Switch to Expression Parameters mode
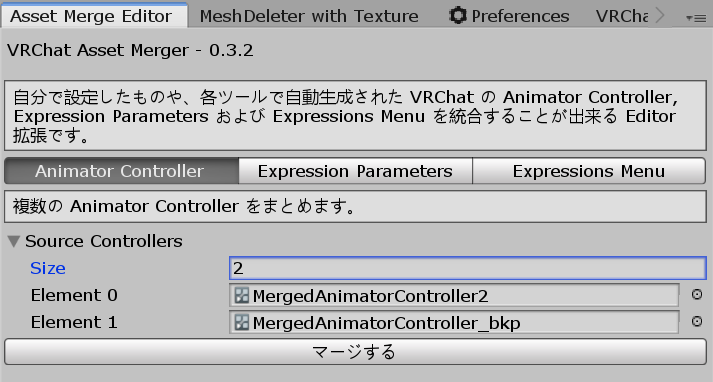This screenshot has height=382, width=713. click(x=355, y=171)
